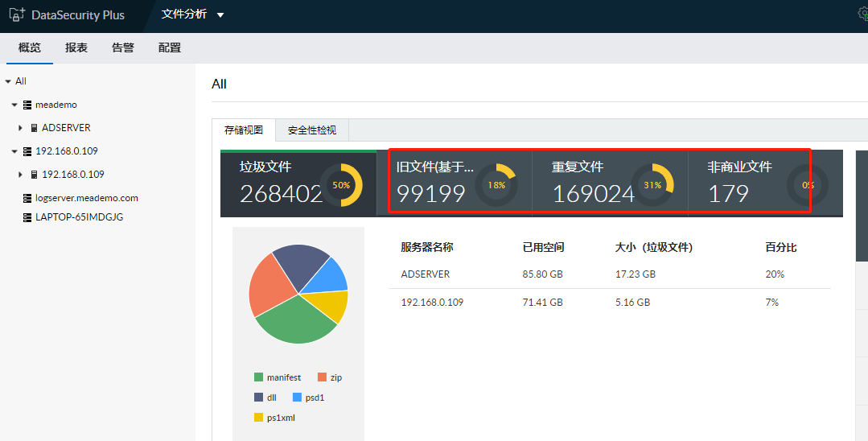The image size is (868, 441).
Task: Click the 7% percentage cell
Action: coord(771,303)
